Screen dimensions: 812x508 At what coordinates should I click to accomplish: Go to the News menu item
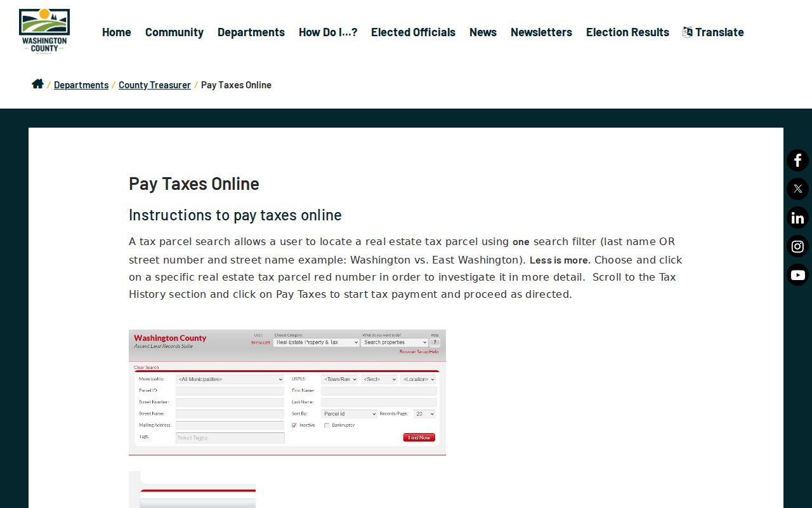click(x=483, y=32)
